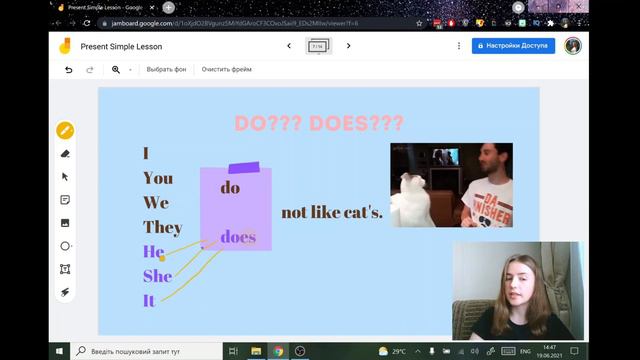The height and width of the screenshot is (360, 640).
Task: Close the Present Simple Lesson tab
Action: [152, 7]
